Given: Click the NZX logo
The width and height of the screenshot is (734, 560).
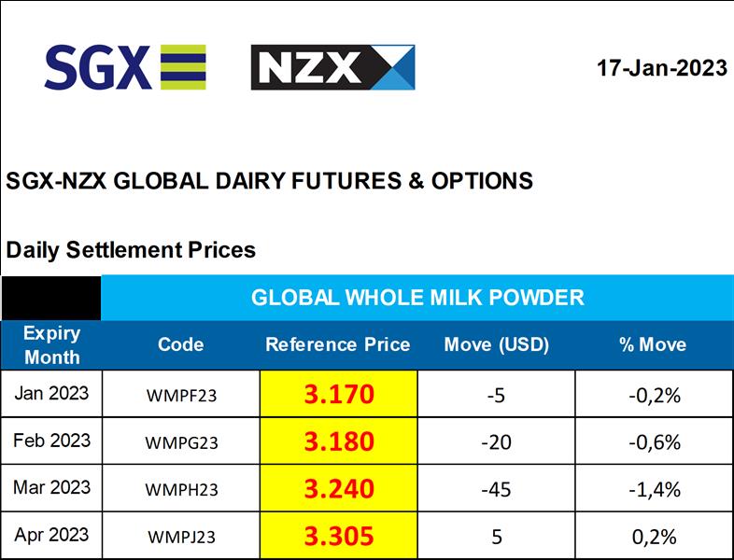Looking at the screenshot, I should point(332,67).
